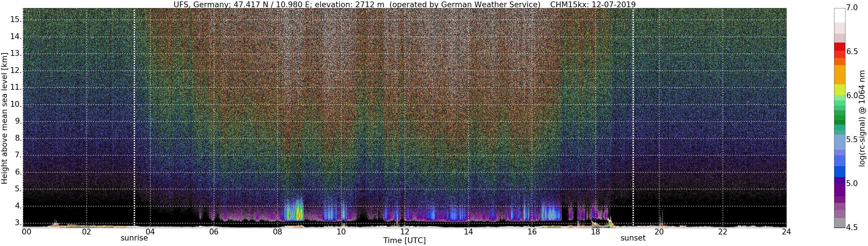The height and width of the screenshot is (246, 868).
Task: Click the '4.' height tick label
Action: (x=18, y=206)
